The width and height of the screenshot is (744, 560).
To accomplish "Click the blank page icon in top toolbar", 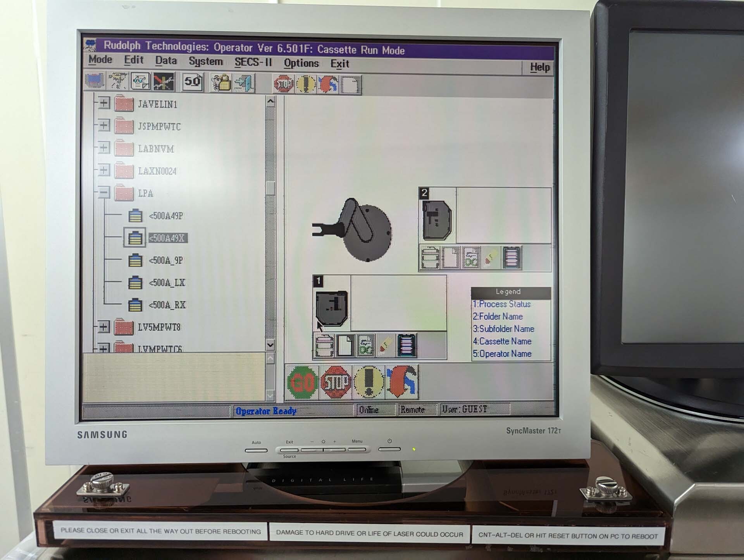I will [x=350, y=85].
